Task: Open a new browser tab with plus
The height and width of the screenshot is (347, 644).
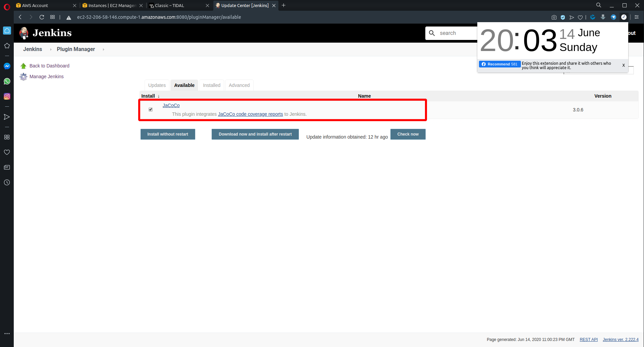Action: pos(283,5)
